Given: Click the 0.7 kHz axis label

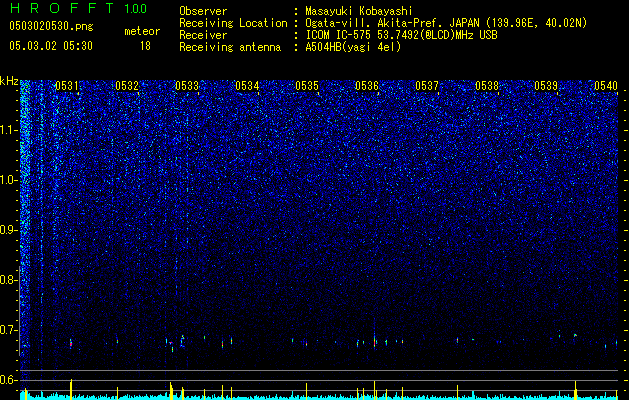Looking at the screenshot, I should tap(9, 330).
